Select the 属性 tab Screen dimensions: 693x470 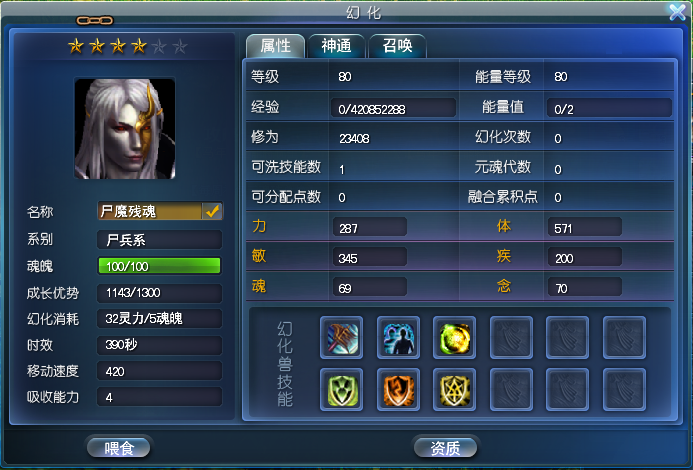point(275,46)
